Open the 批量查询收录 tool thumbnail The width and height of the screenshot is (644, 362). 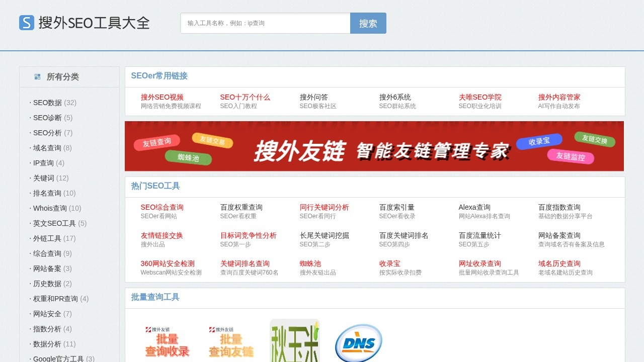168,341
